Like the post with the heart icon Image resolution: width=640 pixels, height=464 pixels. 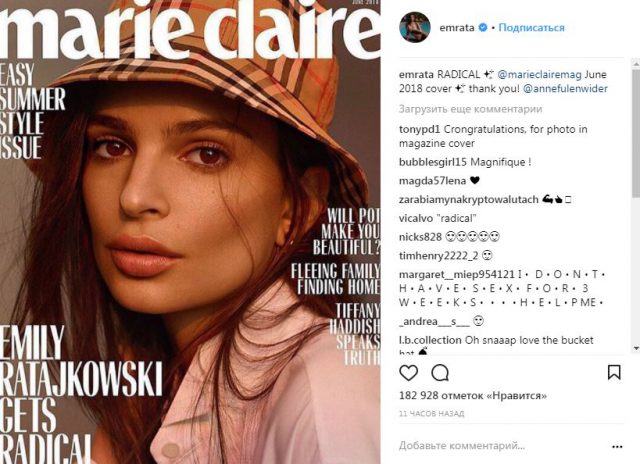coord(409,373)
